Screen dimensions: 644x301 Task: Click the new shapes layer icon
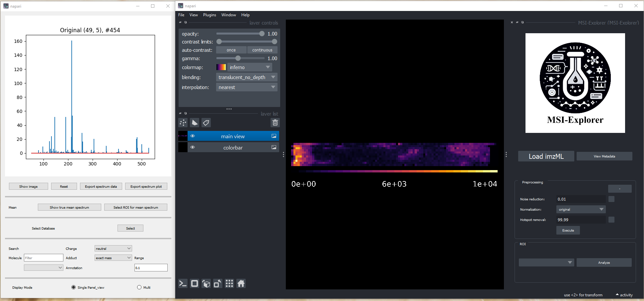[x=195, y=123]
